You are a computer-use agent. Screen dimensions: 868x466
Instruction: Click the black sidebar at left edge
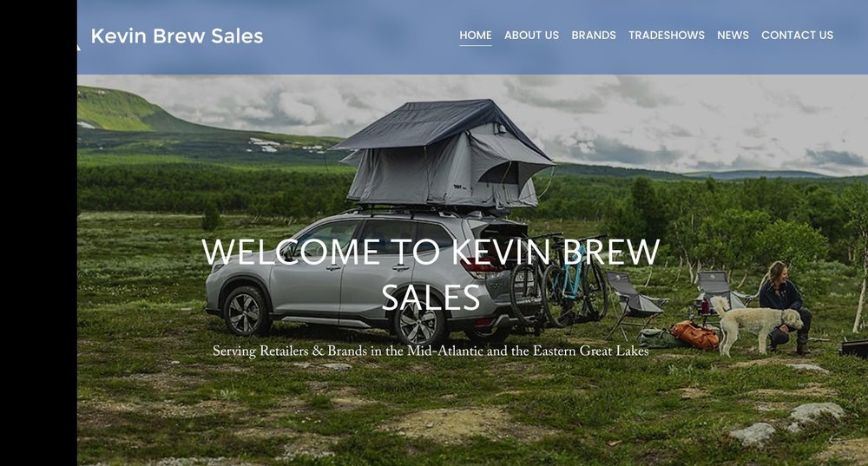(x=38, y=233)
